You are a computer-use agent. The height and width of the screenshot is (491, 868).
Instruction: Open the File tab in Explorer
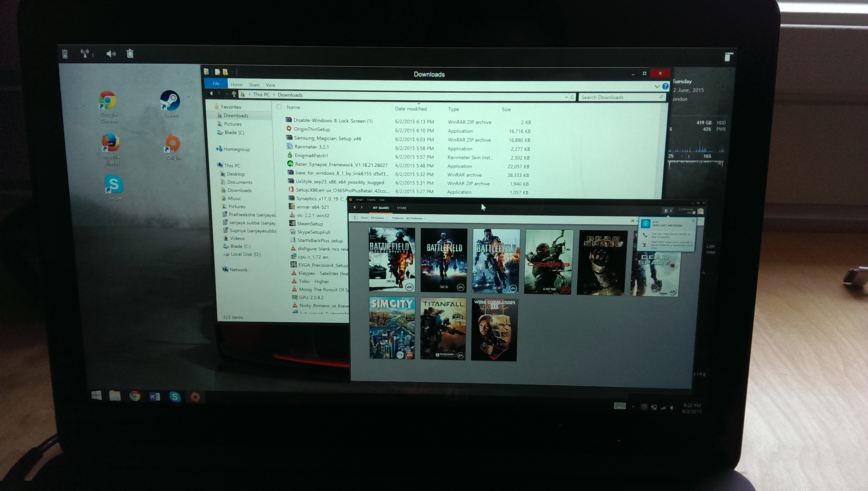click(216, 83)
